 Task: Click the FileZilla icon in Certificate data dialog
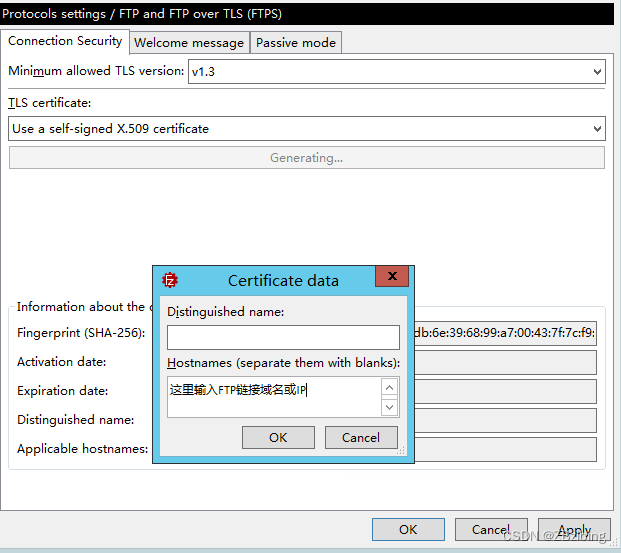coord(170,280)
